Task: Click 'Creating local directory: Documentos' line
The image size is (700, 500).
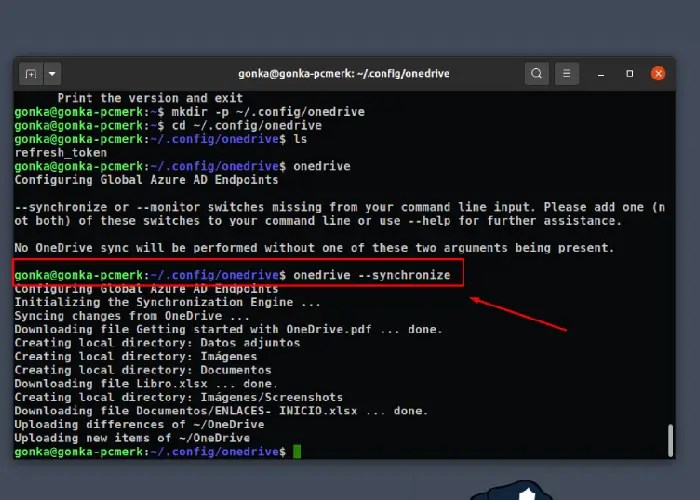Action: pos(143,370)
